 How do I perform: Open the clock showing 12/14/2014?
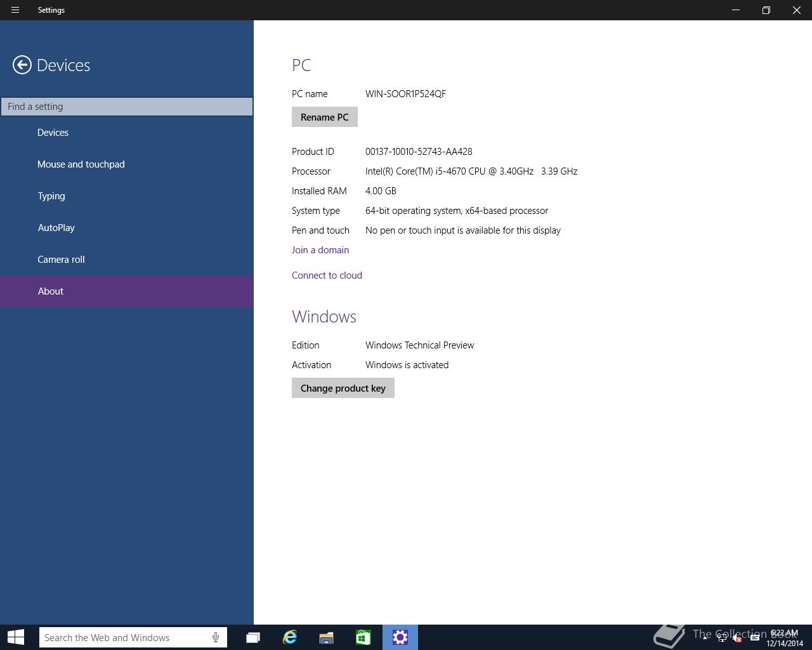[784, 638]
